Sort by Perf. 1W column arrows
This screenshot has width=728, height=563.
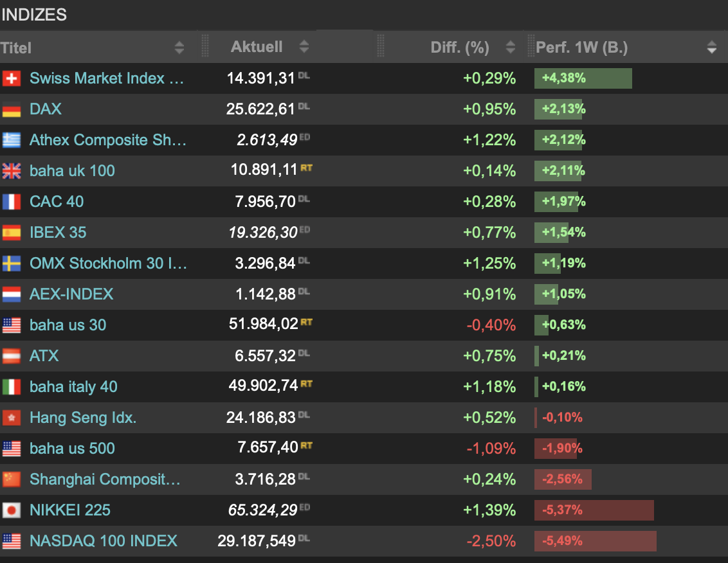click(x=712, y=47)
